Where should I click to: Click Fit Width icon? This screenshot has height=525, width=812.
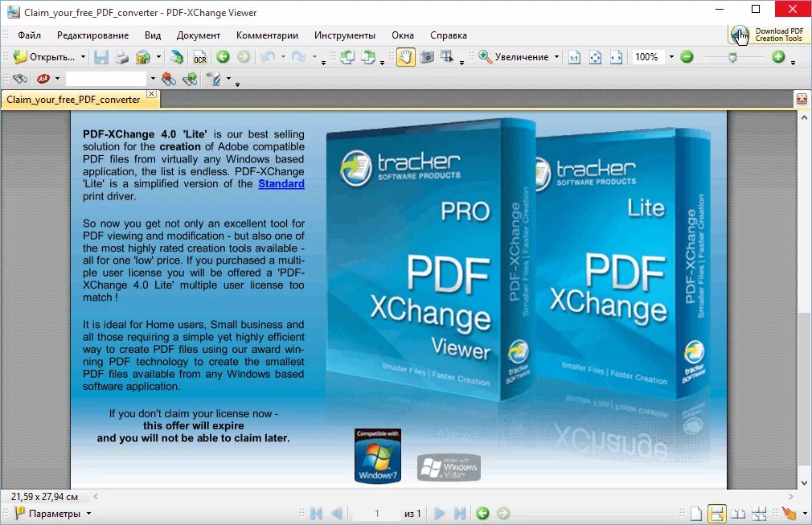616,57
